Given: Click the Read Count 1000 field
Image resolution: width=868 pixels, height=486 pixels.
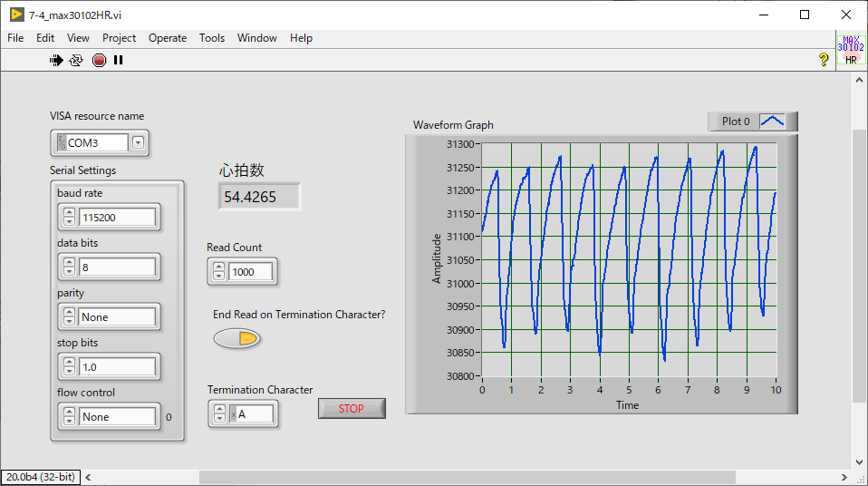Looking at the screenshot, I should pyautogui.click(x=251, y=271).
